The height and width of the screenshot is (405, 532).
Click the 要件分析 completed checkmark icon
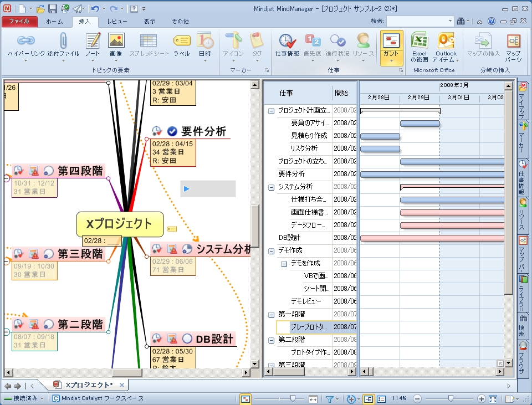coord(172,131)
